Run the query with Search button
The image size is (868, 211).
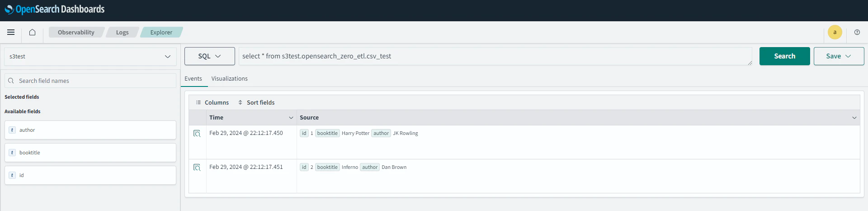pyautogui.click(x=785, y=56)
